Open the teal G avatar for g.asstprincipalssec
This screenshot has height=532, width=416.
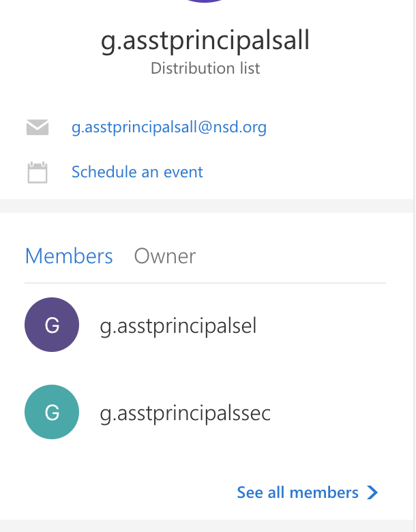pos(52,412)
